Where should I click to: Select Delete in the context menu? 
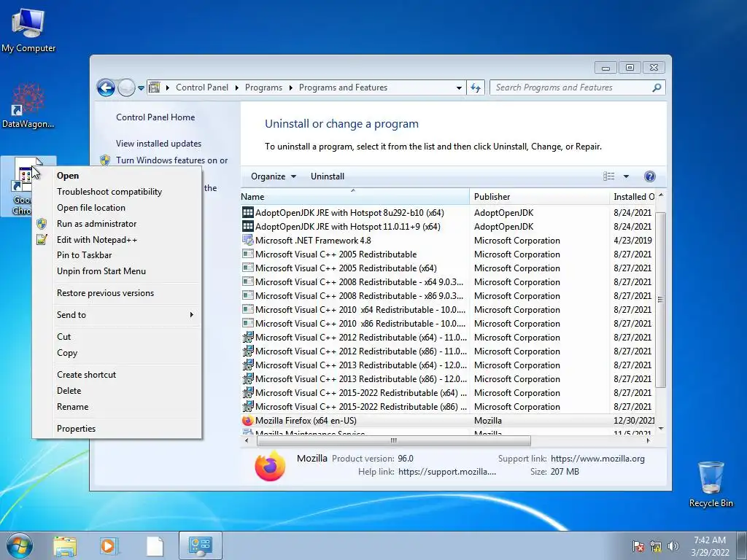pyautogui.click(x=69, y=391)
